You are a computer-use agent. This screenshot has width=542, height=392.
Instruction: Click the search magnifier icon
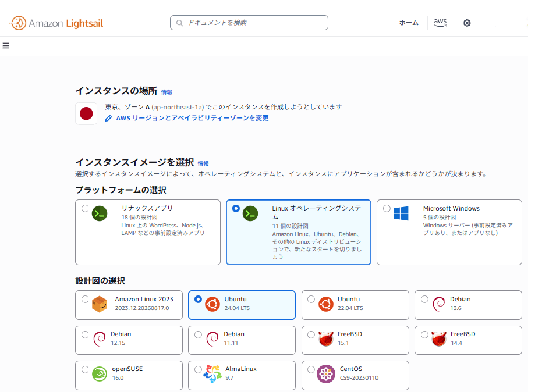pyautogui.click(x=179, y=23)
